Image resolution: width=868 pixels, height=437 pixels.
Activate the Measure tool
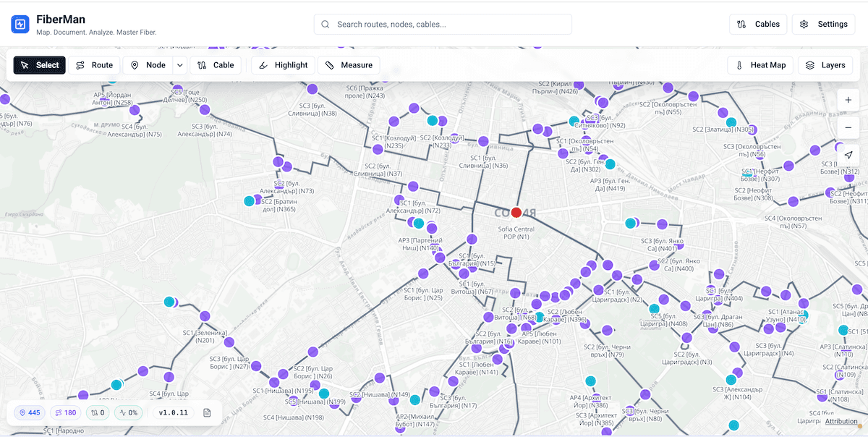coord(349,64)
